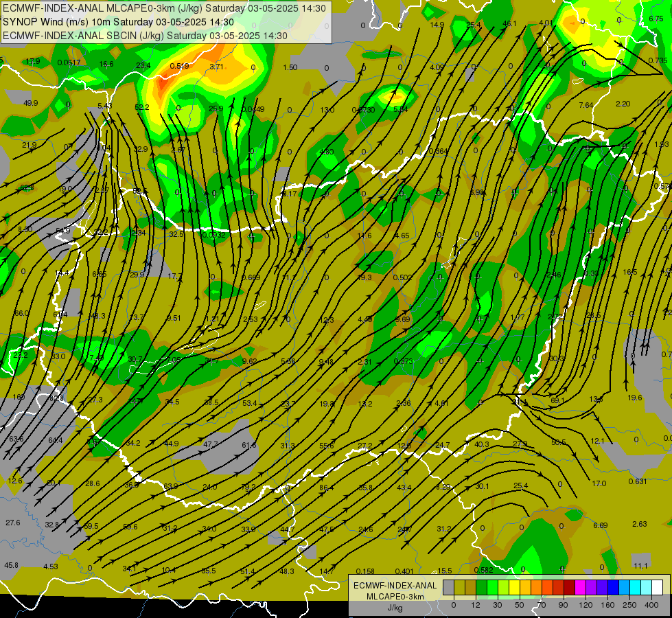Select the magenta legend color swatch
The width and height of the screenshot is (672, 618).
pyautogui.click(x=580, y=587)
